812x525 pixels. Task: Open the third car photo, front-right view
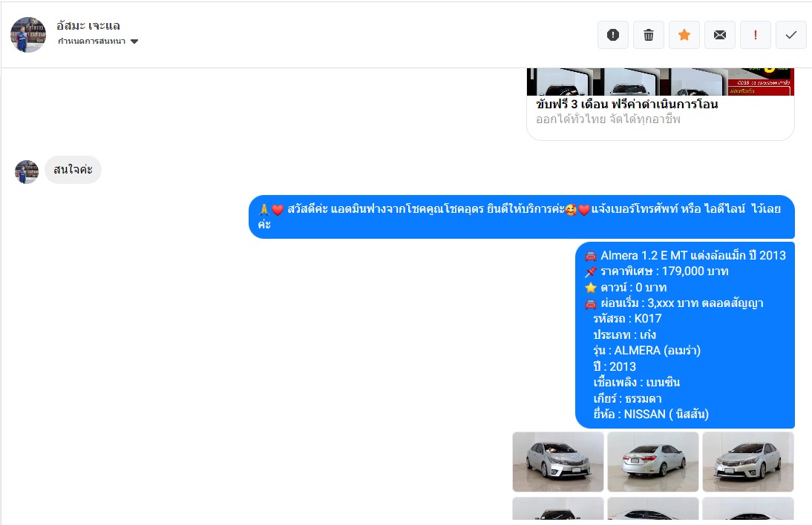[x=747, y=462]
